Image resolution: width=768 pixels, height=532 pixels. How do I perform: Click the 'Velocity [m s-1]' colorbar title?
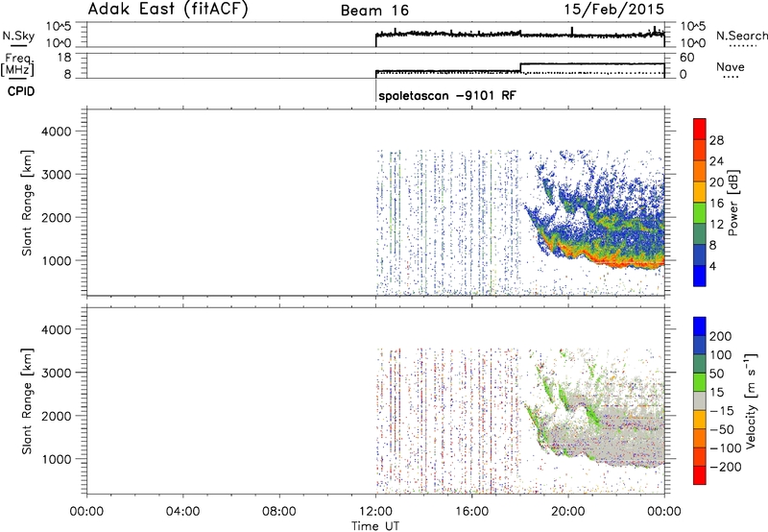751,400
